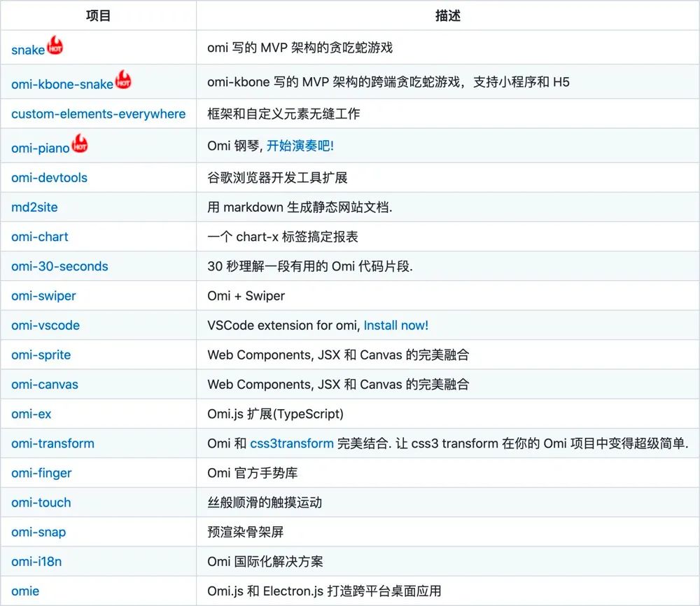This screenshot has height=606, width=700.
Task: Open the omi-devtools project link
Action: point(49,178)
